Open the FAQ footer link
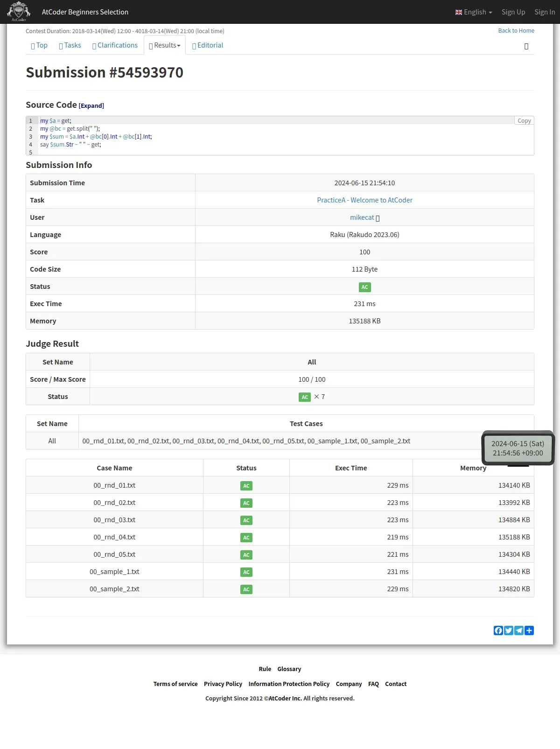This screenshot has height=749, width=560. [x=373, y=684]
